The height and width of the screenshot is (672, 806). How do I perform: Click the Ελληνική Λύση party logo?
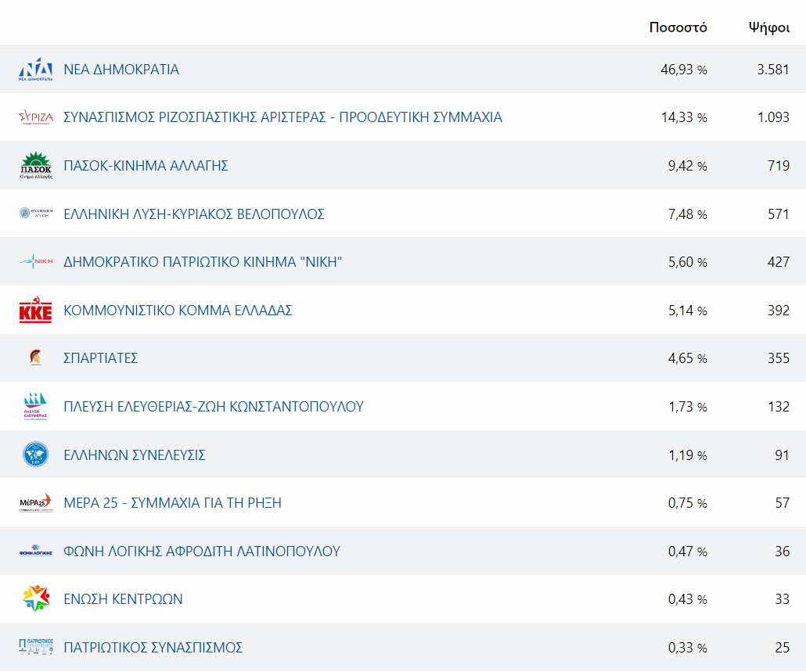click(35, 214)
